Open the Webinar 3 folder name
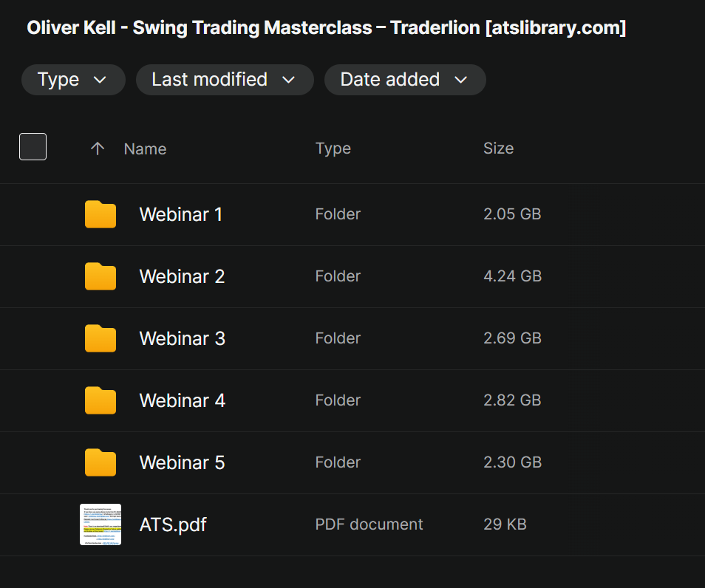The height and width of the screenshot is (588, 705). click(182, 338)
